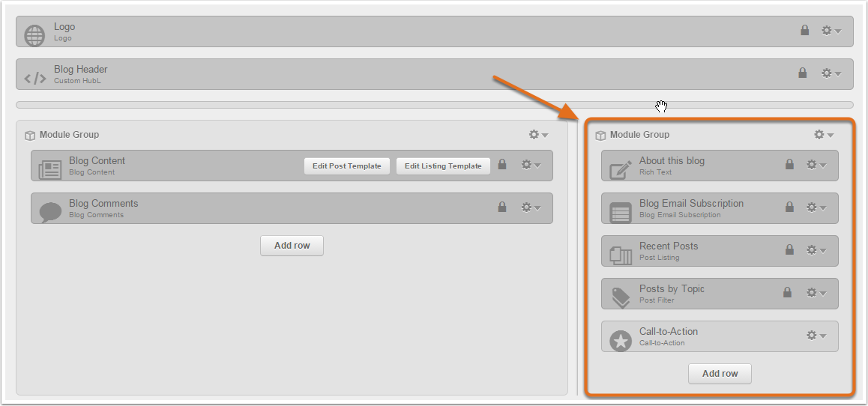The image size is (868, 406).
Task: Open gear dropdown for Call-to-Action
Action: tap(816, 335)
